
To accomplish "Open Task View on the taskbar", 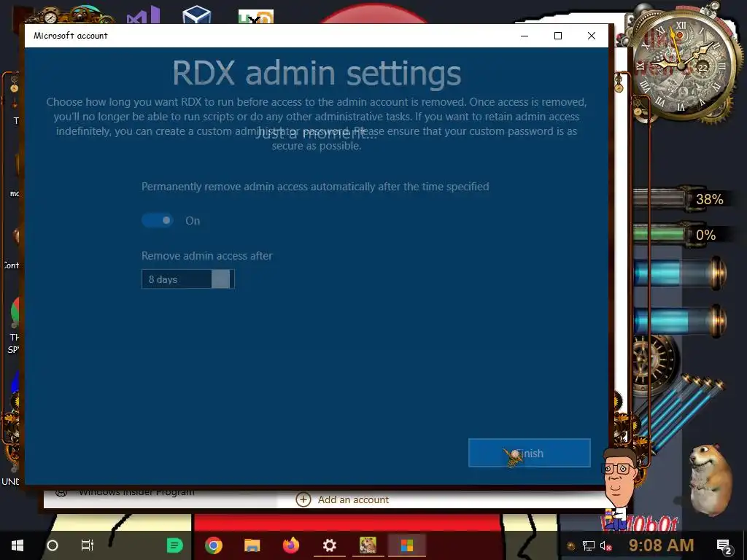I will click(x=88, y=545).
